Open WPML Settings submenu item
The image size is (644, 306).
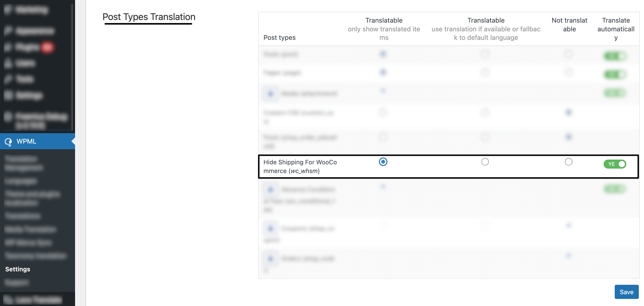pos(17,269)
